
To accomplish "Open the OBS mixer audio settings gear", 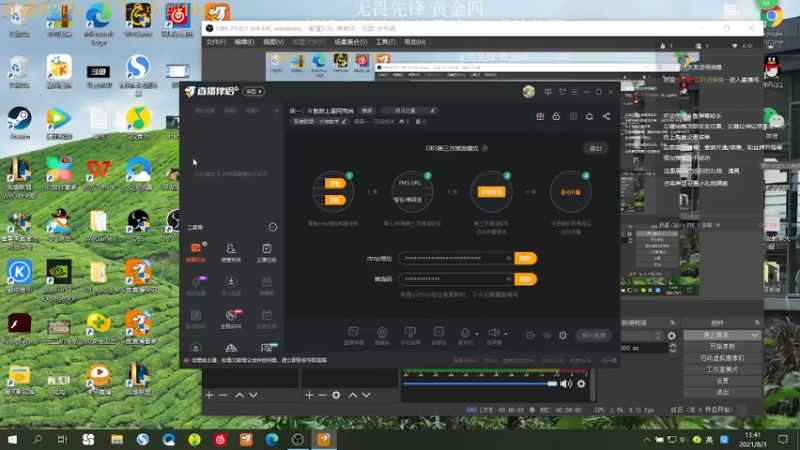I will pyautogui.click(x=581, y=384).
